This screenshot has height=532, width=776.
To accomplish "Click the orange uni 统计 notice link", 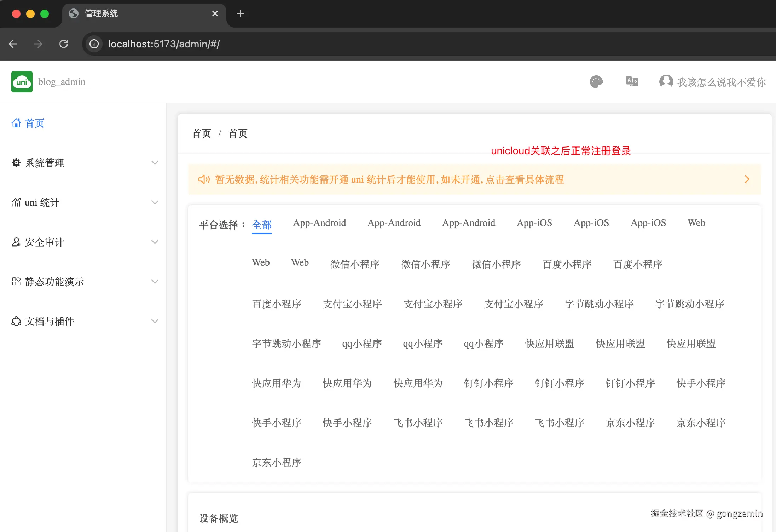I will point(389,180).
